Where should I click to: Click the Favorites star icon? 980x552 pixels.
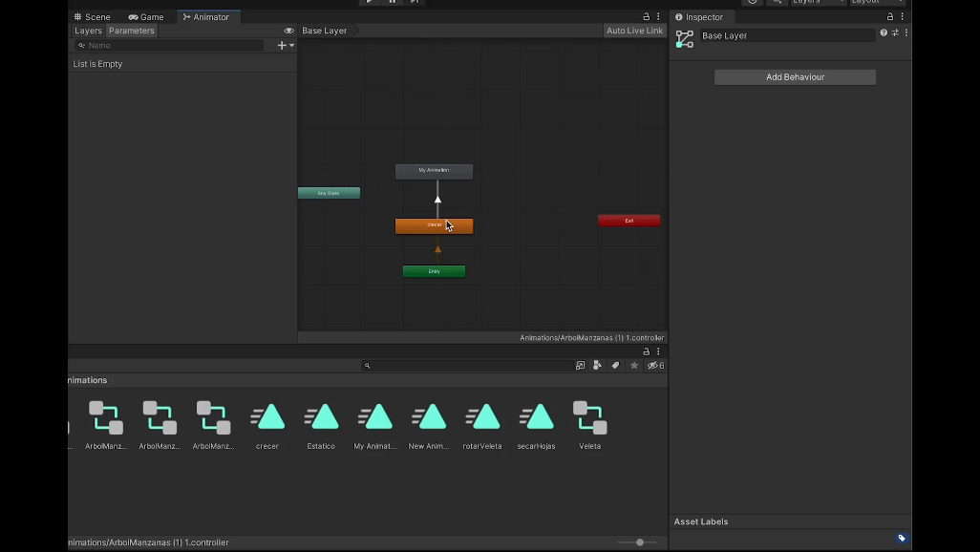pos(634,366)
